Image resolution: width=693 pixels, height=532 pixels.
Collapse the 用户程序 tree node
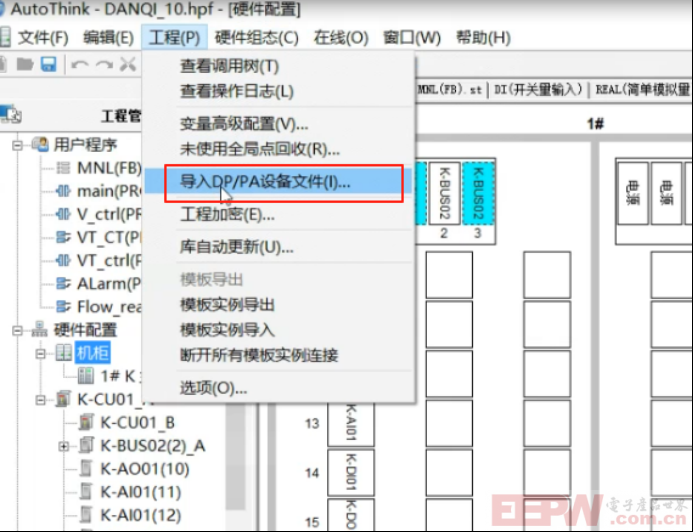click(x=17, y=145)
